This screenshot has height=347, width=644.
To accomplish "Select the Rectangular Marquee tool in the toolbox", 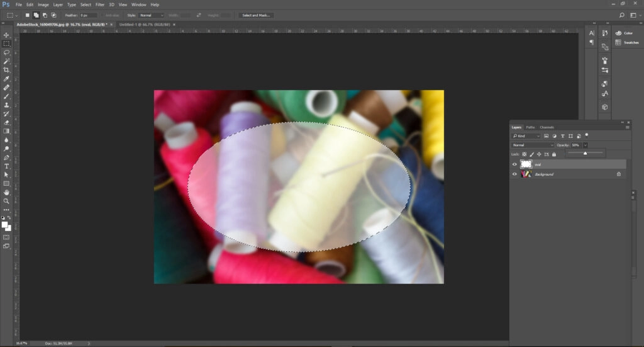I will pos(6,43).
